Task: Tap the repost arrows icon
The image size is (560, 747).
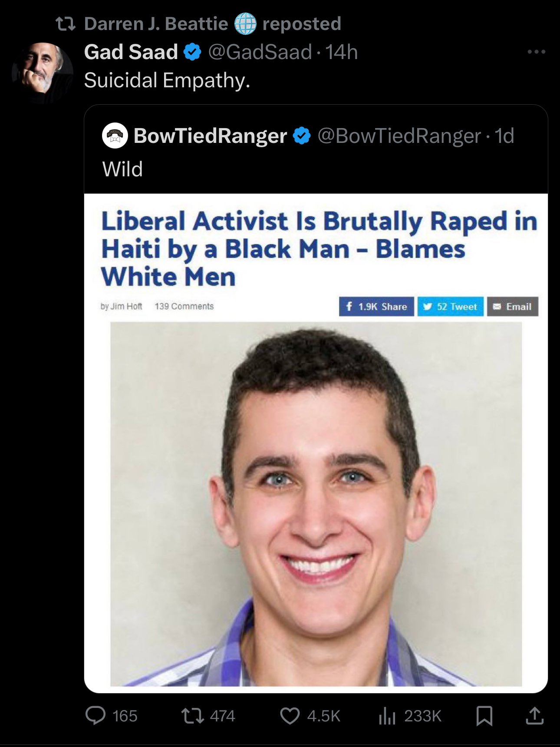Action: (193, 716)
